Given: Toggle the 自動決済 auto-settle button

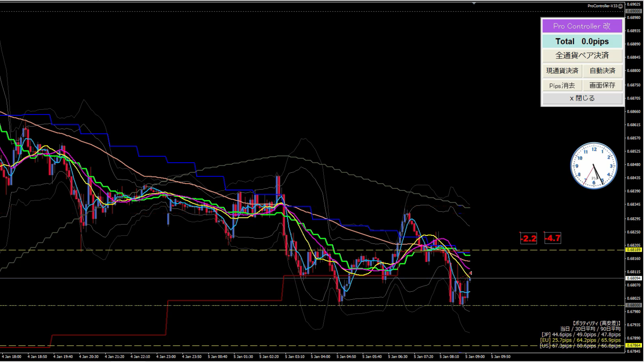Looking at the screenshot, I should 602,71.
